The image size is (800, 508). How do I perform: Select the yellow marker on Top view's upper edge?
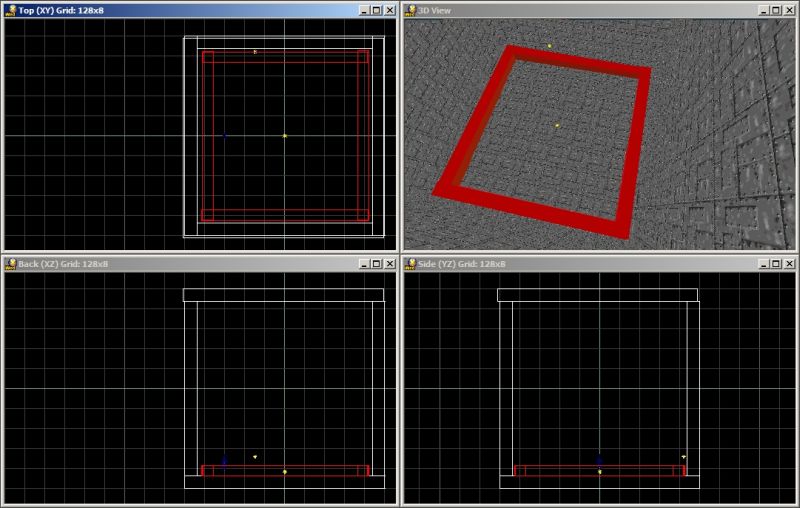pyautogui.click(x=255, y=51)
